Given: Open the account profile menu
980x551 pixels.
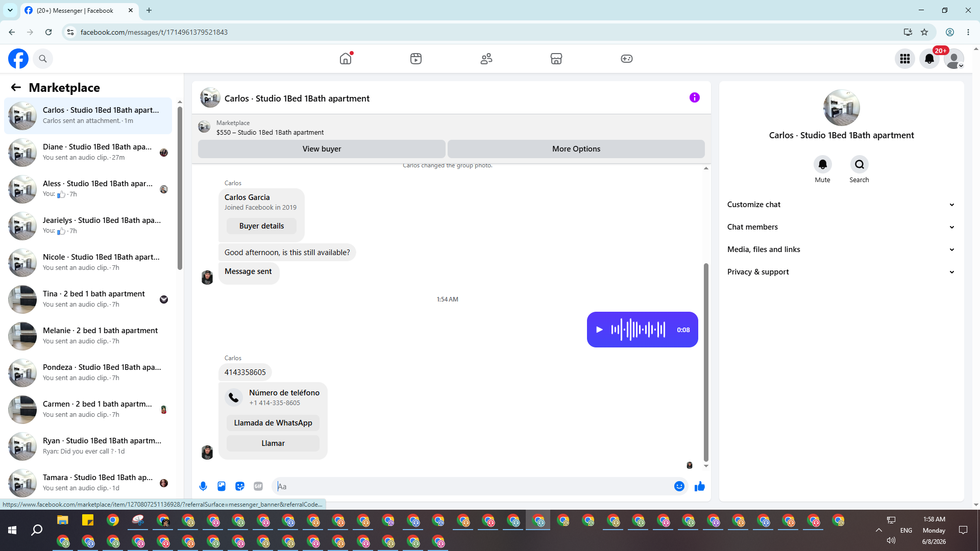Looking at the screenshot, I should coord(954,59).
